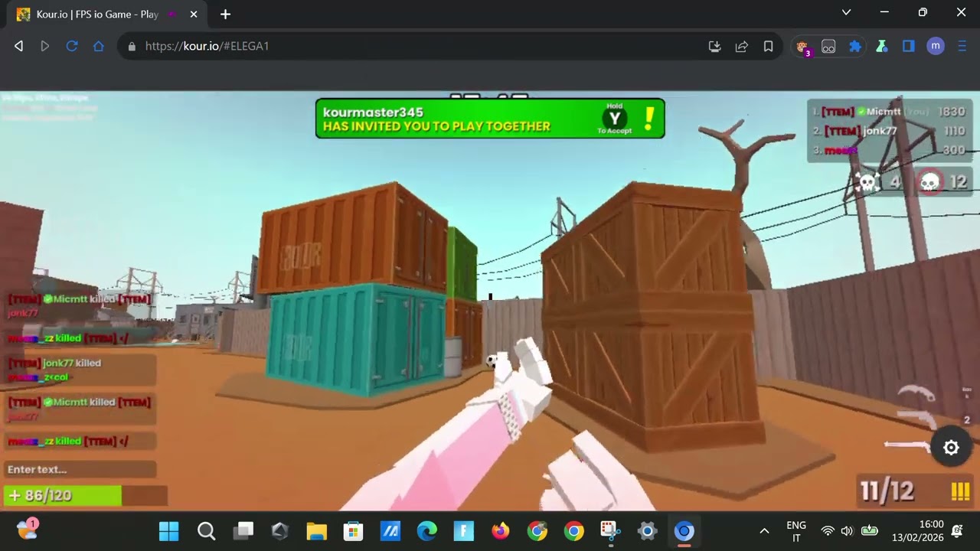This screenshot has height=551, width=980.
Task: Open the in-game settings gear
Action: [951, 448]
